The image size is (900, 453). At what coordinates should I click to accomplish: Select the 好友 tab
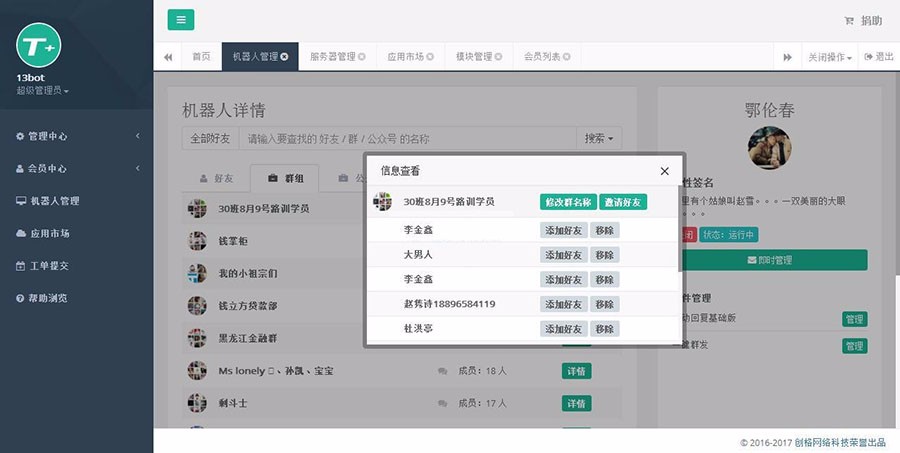click(216, 179)
